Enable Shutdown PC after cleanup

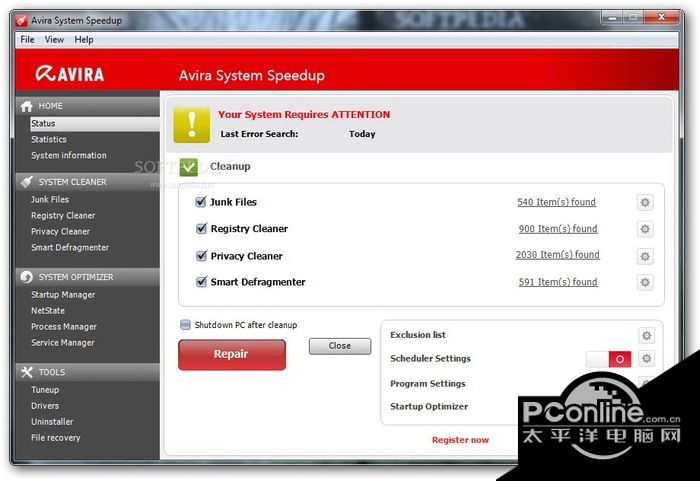185,325
